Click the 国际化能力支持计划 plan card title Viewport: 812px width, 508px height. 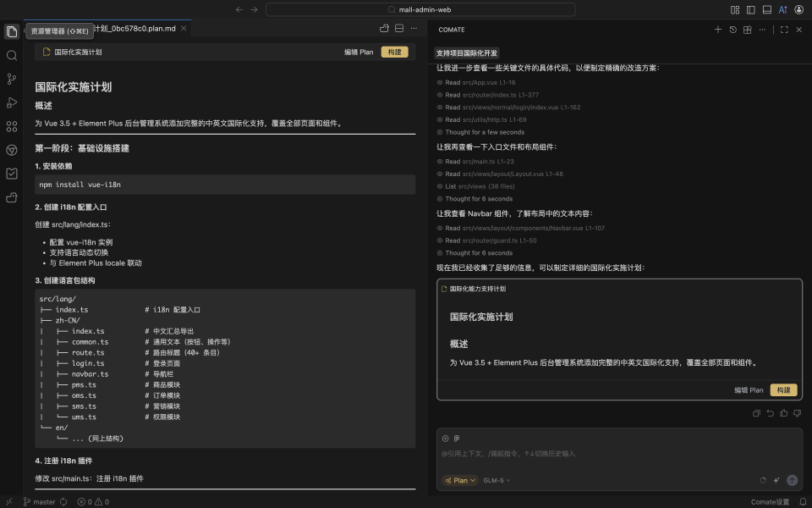(x=477, y=289)
